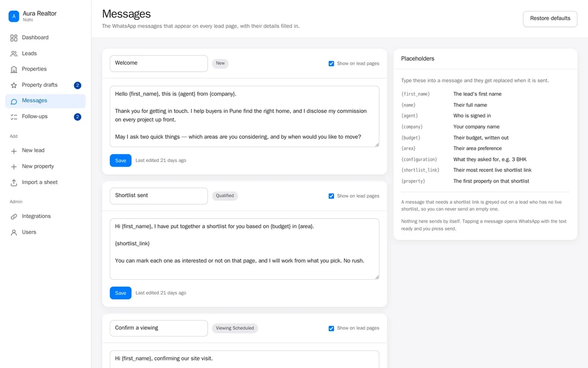Untick Show on lead pages for Confirm a viewing
This screenshot has height=368, width=588.
(x=331, y=328)
